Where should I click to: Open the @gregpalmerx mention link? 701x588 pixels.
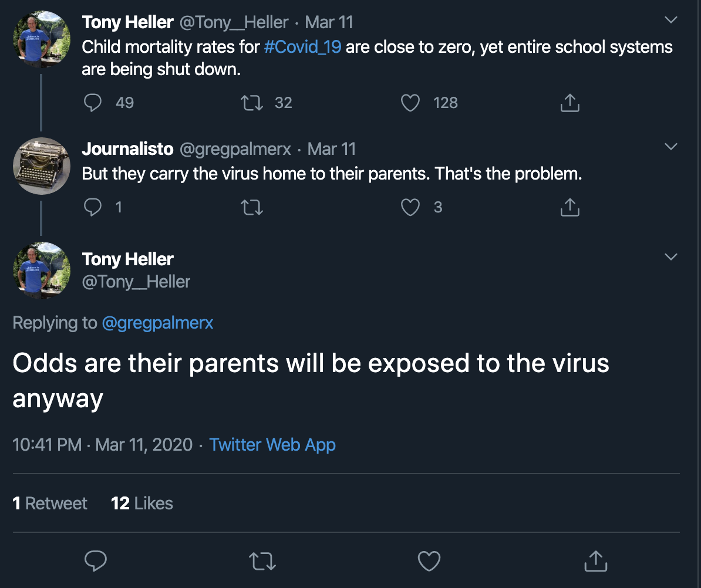click(157, 323)
